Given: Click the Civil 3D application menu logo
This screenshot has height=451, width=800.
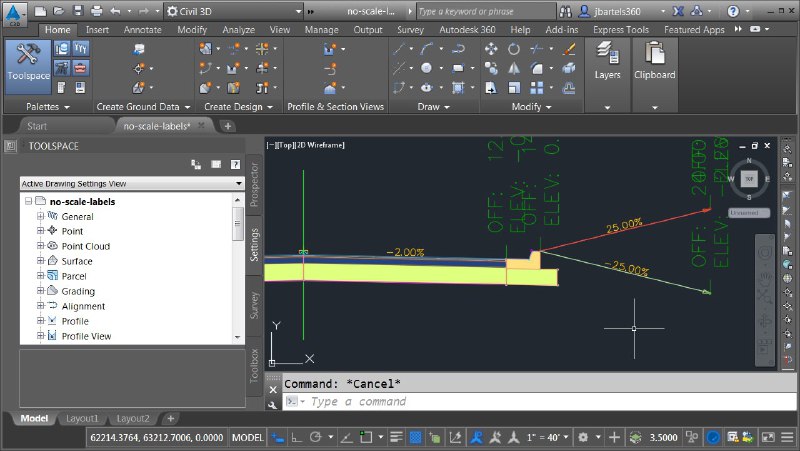Looking at the screenshot, I should point(13,14).
